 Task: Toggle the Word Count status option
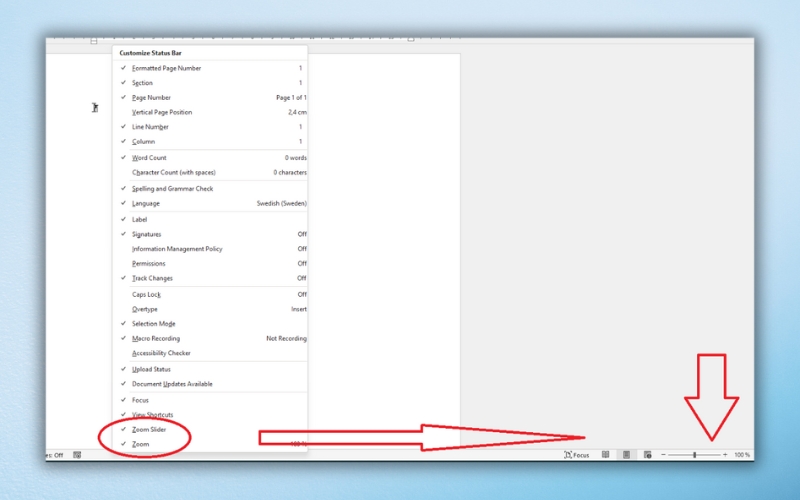(150, 158)
